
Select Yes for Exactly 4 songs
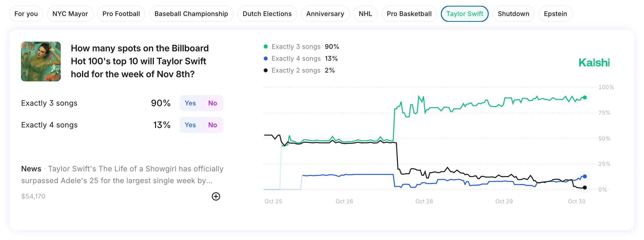[x=191, y=125]
